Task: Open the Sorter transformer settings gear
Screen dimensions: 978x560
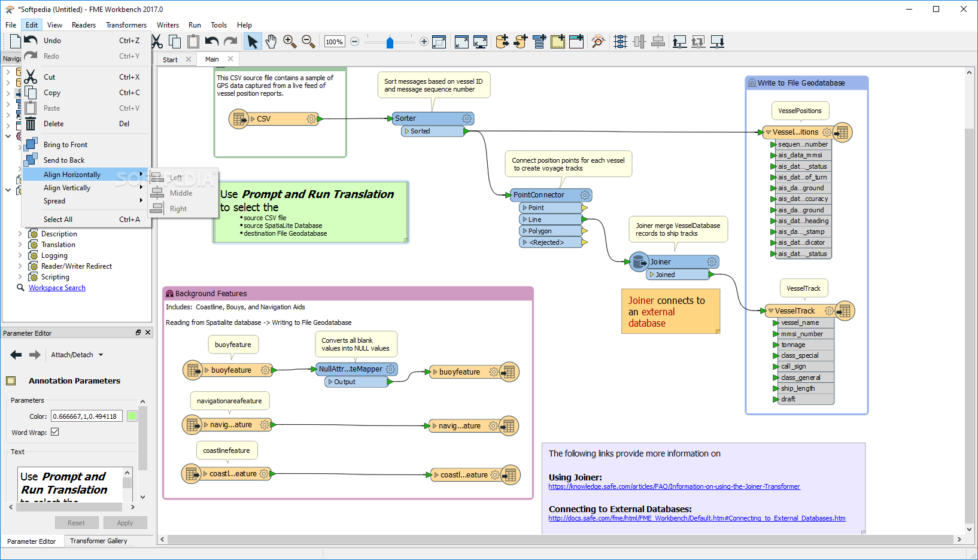Action: (467, 118)
